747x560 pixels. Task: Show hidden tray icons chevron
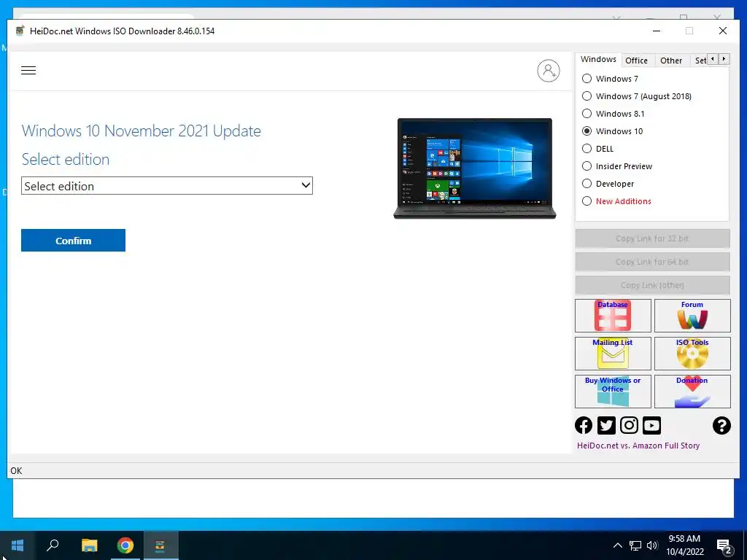tap(617, 545)
